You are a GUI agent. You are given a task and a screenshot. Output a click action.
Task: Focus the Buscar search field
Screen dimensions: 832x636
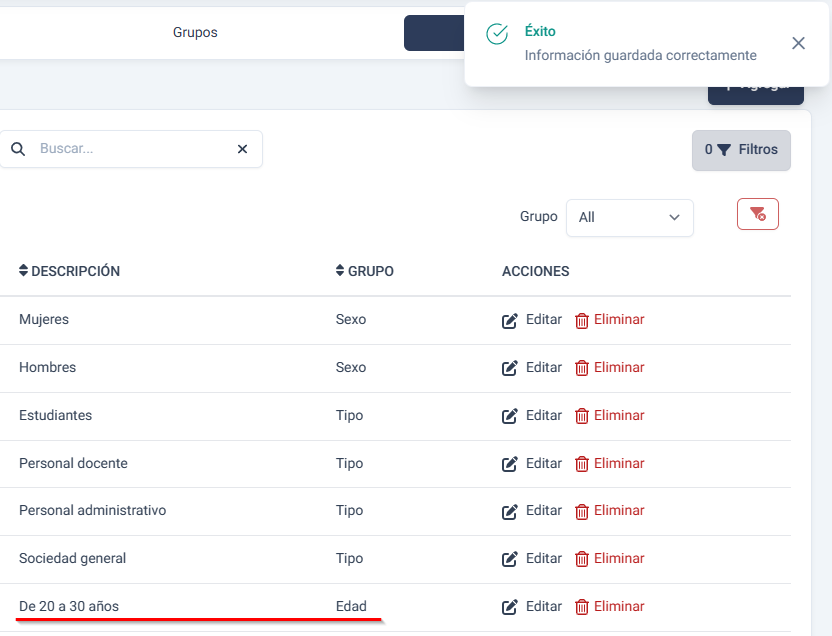[x=130, y=149]
